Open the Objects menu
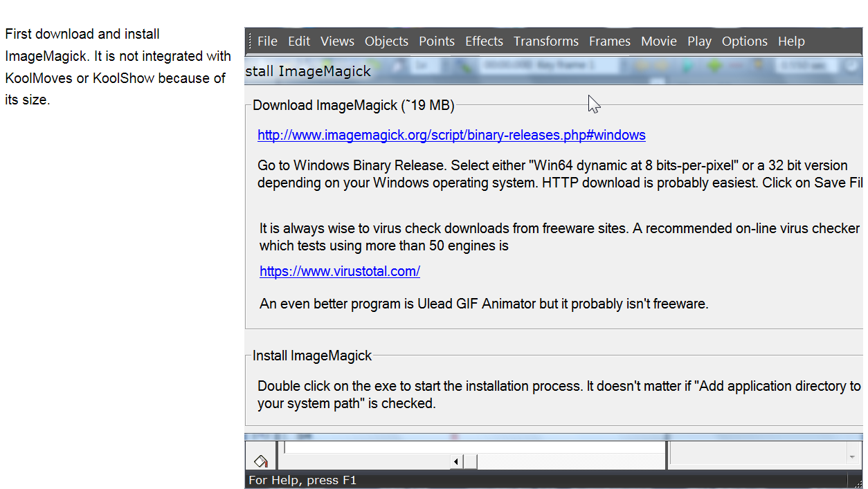The width and height of the screenshot is (868, 489). pyautogui.click(x=386, y=41)
